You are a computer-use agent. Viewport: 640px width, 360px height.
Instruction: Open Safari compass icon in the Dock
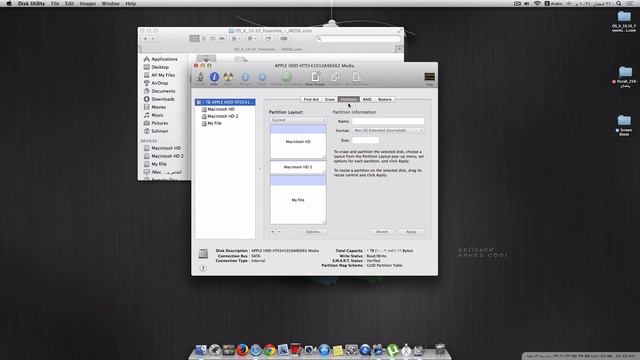pyautogui.click(x=256, y=350)
